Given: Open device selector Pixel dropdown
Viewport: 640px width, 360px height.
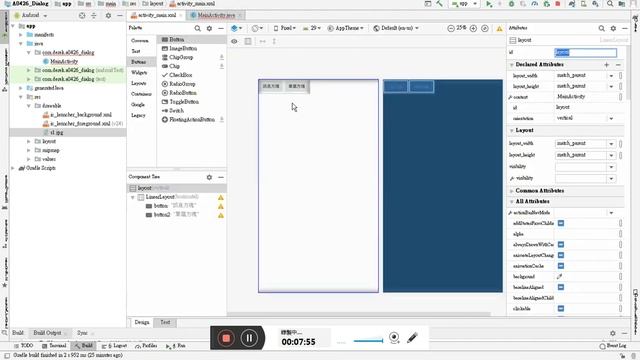Looking at the screenshot, I should point(284,28).
